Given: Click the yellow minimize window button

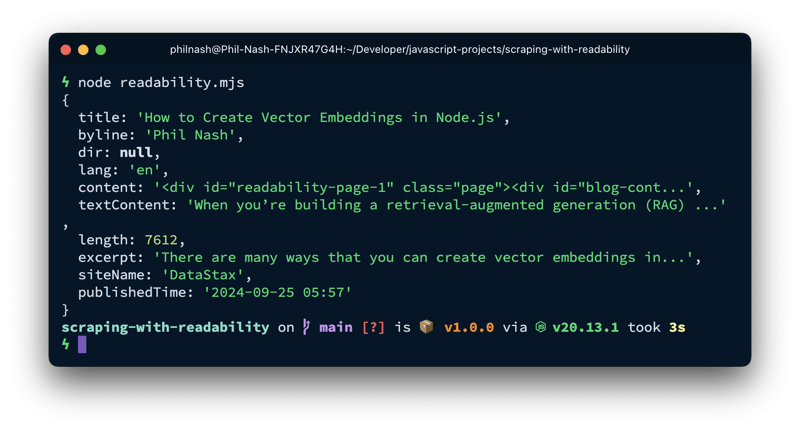Looking at the screenshot, I should pyautogui.click(x=83, y=49).
